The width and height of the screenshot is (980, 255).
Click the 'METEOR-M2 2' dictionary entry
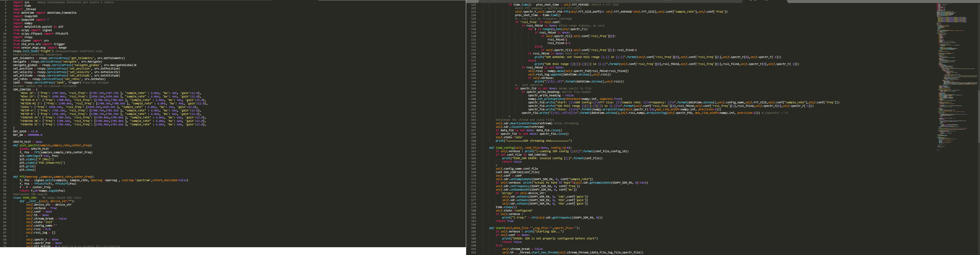30,103
